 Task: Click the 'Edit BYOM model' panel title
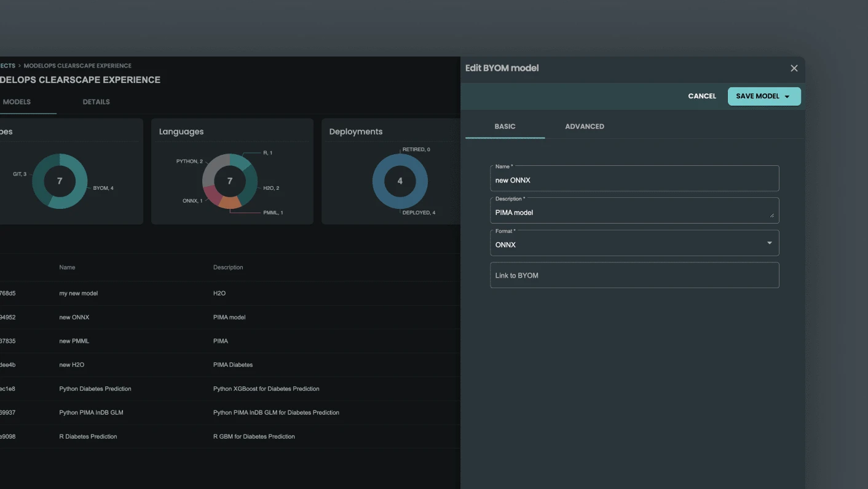pos(502,68)
